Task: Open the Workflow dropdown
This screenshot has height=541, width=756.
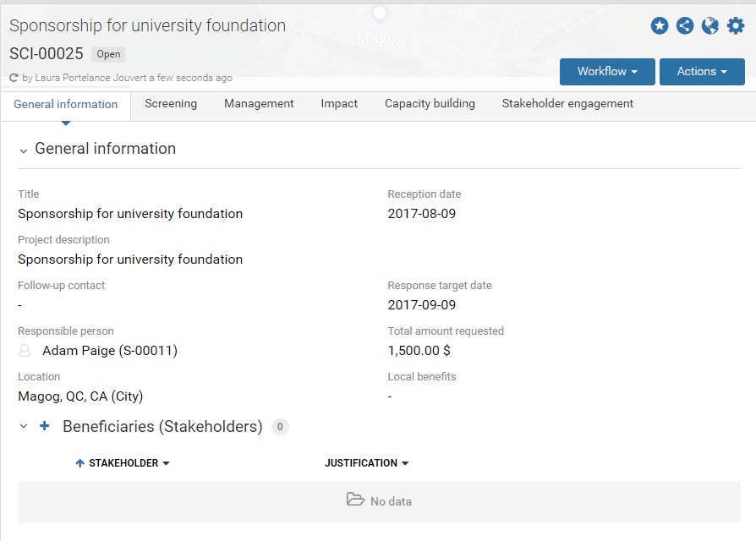Action: (x=607, y=72)
